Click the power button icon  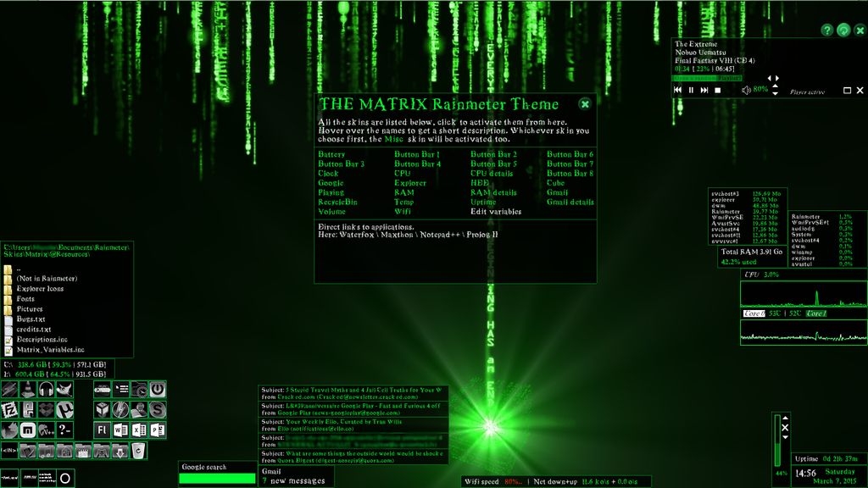click(x=158, y=390)
